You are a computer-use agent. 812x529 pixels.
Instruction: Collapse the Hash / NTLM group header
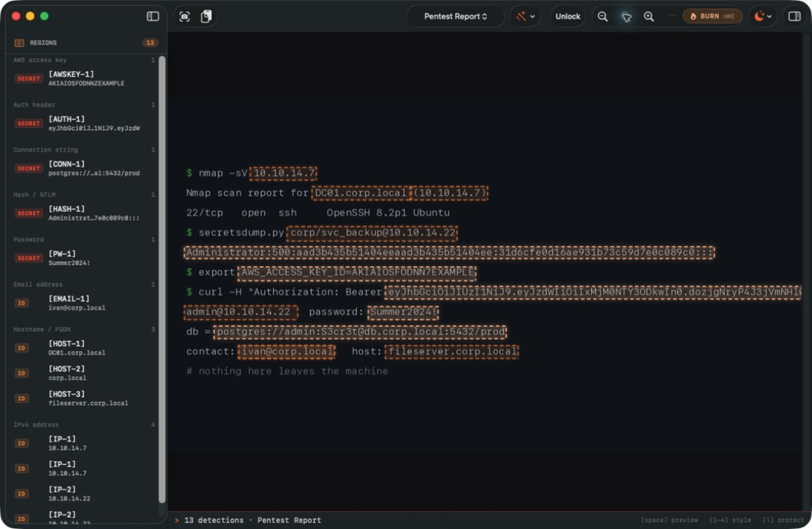(83, 195)
